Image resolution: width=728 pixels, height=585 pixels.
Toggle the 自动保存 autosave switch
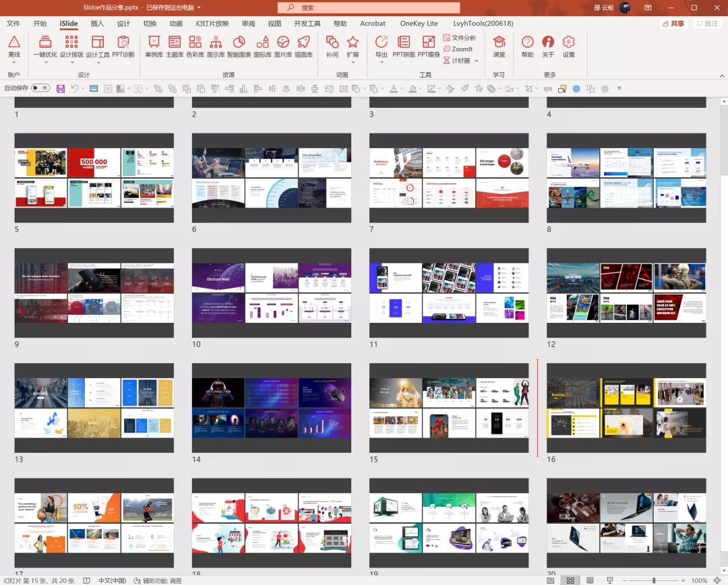[40, 88]
